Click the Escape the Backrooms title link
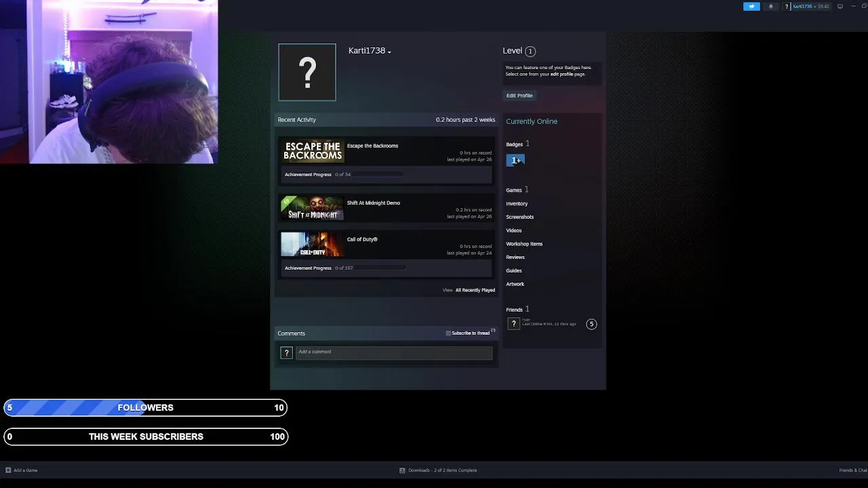Viewport: 868px width, 488px height. [372, 146]
